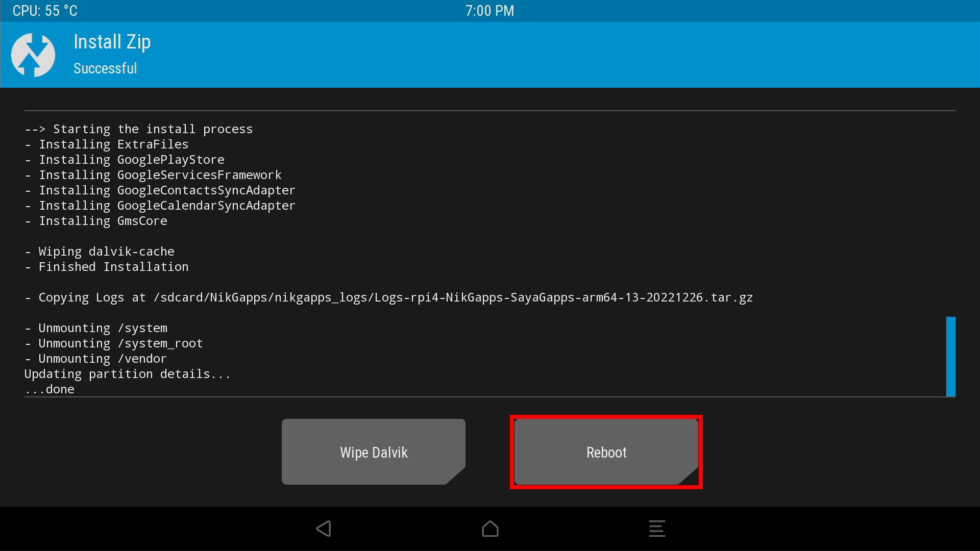Select the 'Installing GmsCore' log line
Viewport: 980px width, 551px height.
click(96, 221)
